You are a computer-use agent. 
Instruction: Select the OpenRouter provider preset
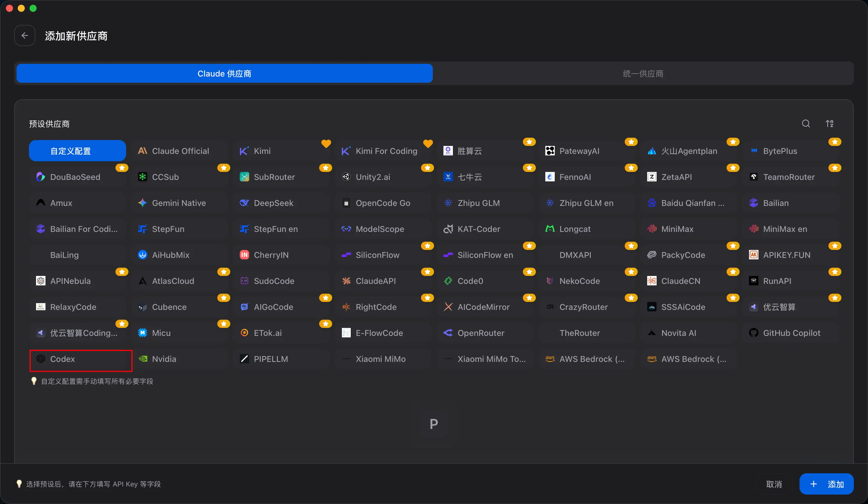[x=485, y=333]
